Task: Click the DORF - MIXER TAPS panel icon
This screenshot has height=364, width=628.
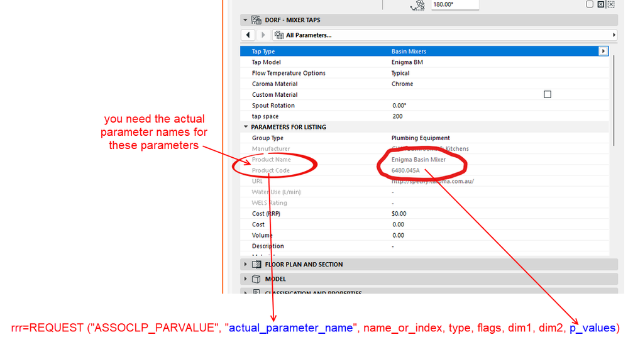Action: pyautogui.click(x=256, y=20)
